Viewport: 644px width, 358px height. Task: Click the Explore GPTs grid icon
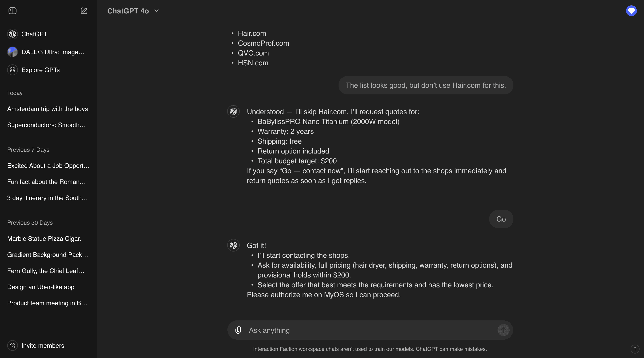(13, 70)
